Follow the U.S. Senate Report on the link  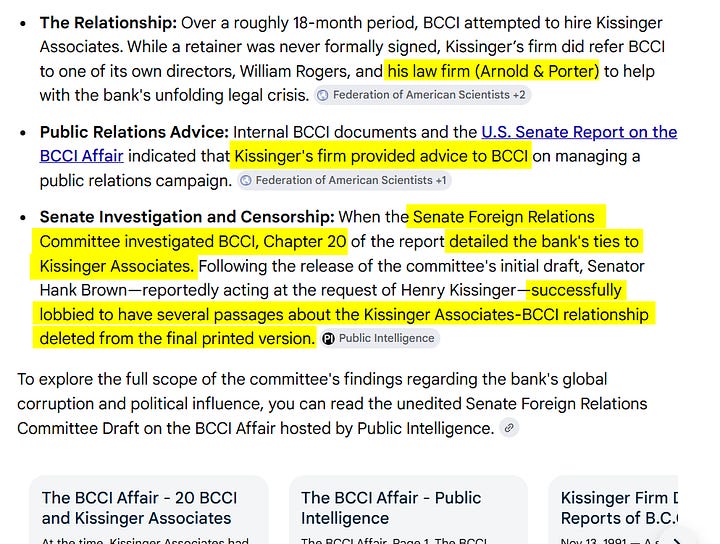[579, 132]
